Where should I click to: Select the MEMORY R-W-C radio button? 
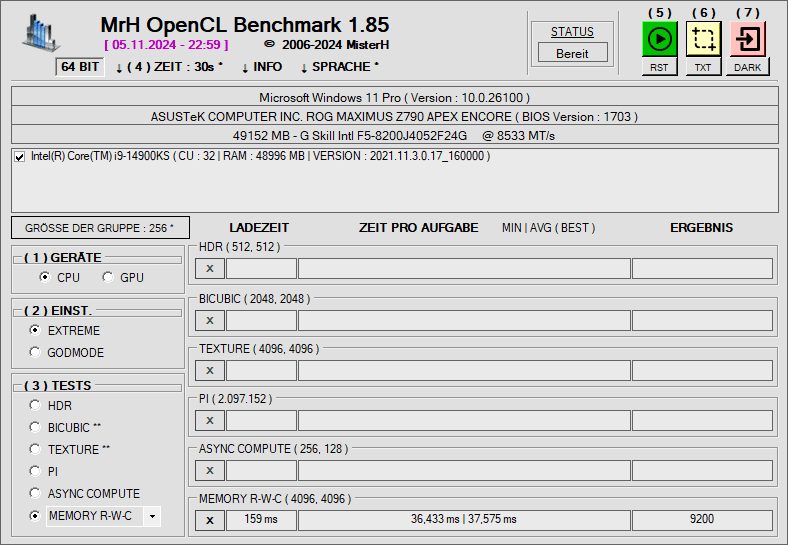click(35, 516)
